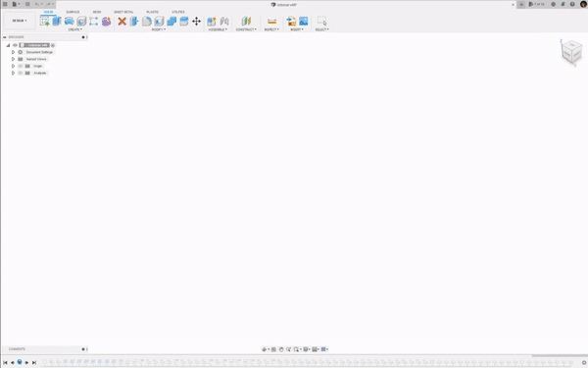Switch to the SURFACE tab
Viewport: 588px width, 368px height.
[x=73, y=12]
